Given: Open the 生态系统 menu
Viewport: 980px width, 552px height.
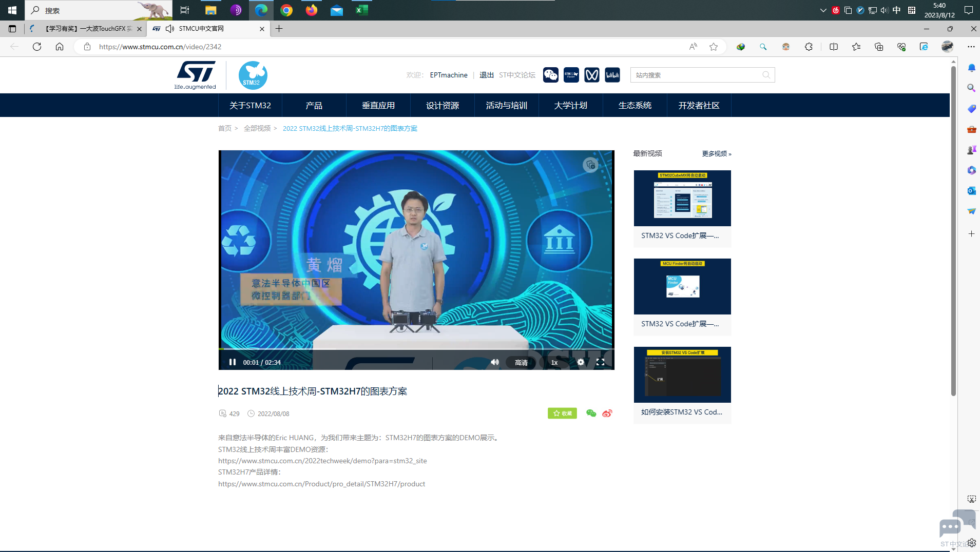Looking at the screenshot, I should (635, 105).
